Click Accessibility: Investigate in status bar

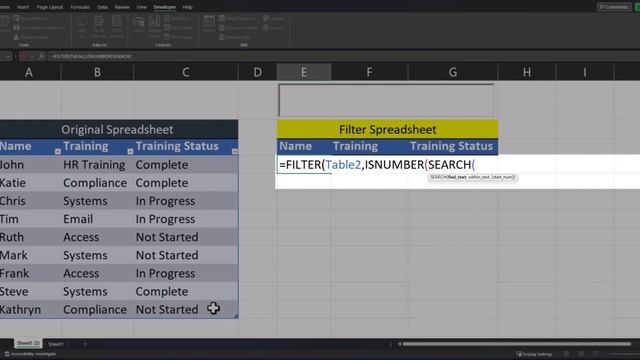pos(30,354)
